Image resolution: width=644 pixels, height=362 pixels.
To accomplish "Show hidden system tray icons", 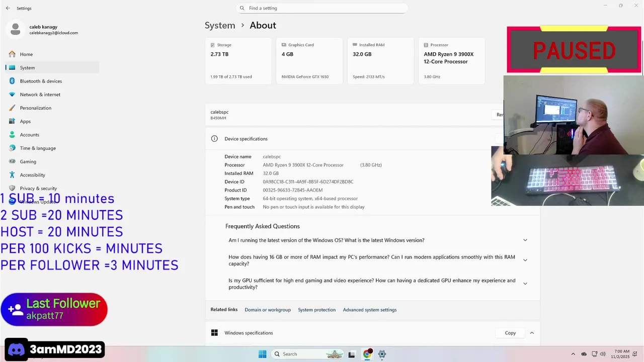I will tap(573, 354).
